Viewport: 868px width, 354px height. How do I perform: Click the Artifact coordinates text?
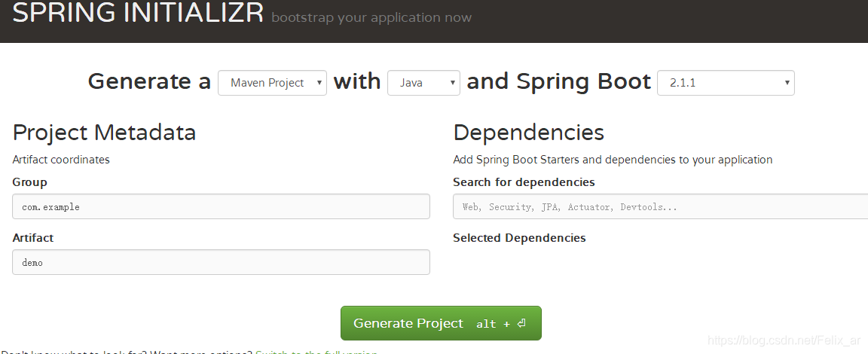coord(61,160)
